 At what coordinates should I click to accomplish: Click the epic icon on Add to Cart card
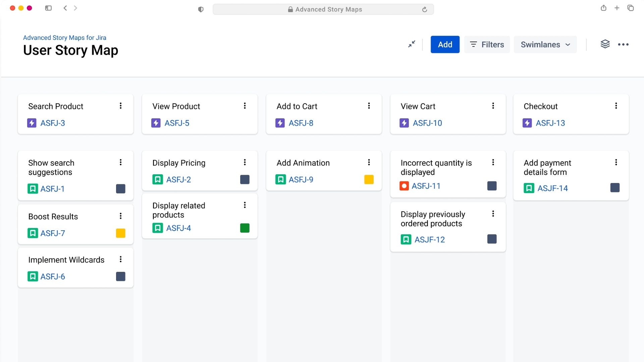pyautogui.click(x=280, y=123)
